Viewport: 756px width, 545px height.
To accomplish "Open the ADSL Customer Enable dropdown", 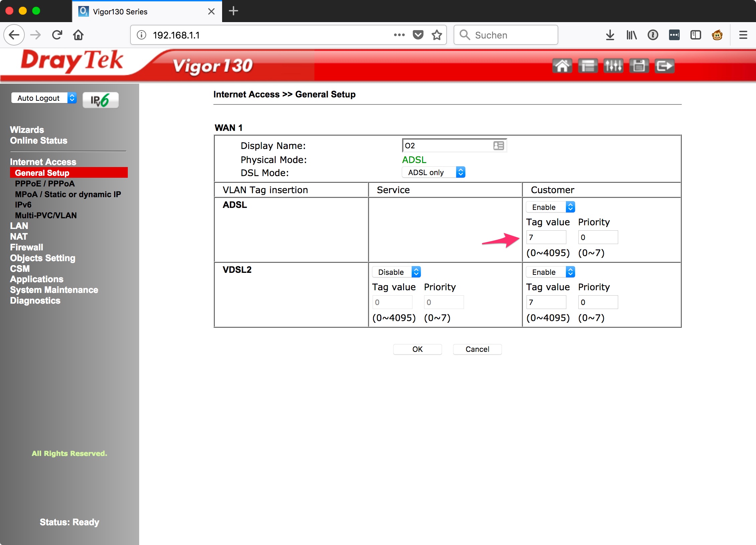I will pyautogui.click(x=550, y=207).
